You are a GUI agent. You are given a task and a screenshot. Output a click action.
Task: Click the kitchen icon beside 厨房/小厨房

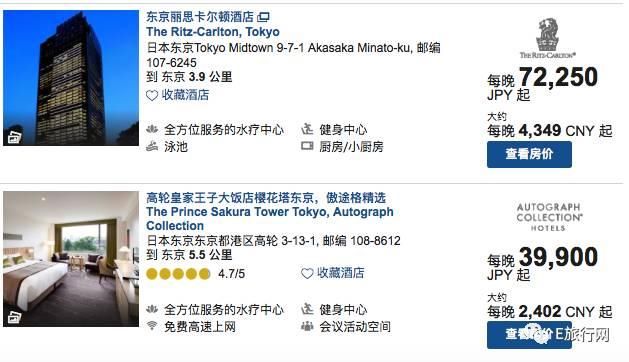coord(307,146)
